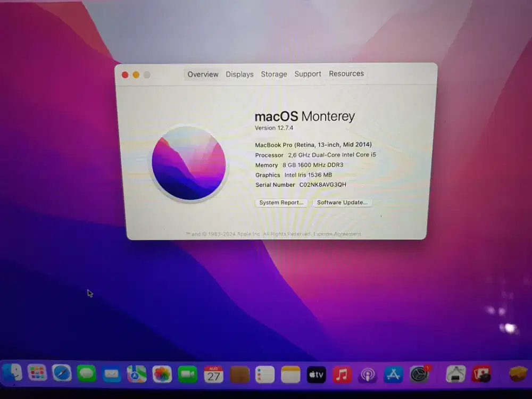
Task: Switch to the Displays tab
Action: tap(239, 74)
